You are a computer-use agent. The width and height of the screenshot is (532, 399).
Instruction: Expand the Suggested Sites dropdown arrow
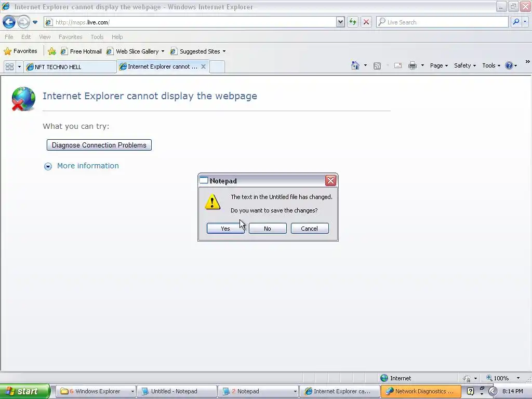[x=224, y=51]
